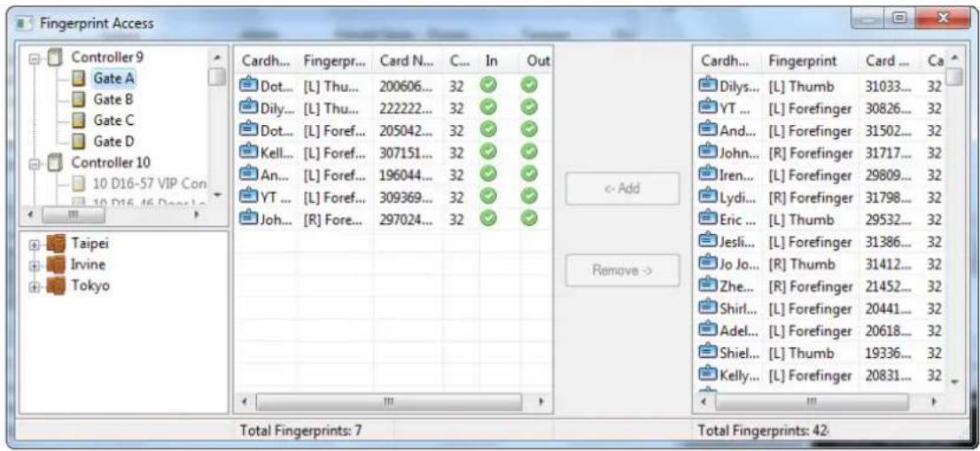
Task: Collapse the Controller 9 node
Action: pos(34,58)
